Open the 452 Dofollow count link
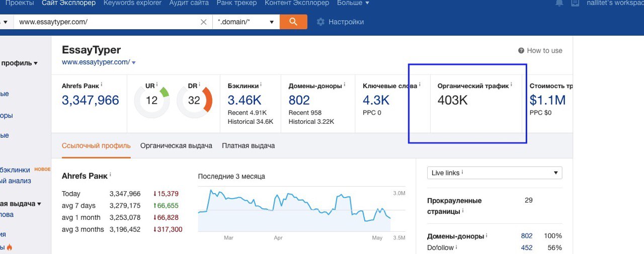Screen dimensions: 644x254 pos(527,247)
